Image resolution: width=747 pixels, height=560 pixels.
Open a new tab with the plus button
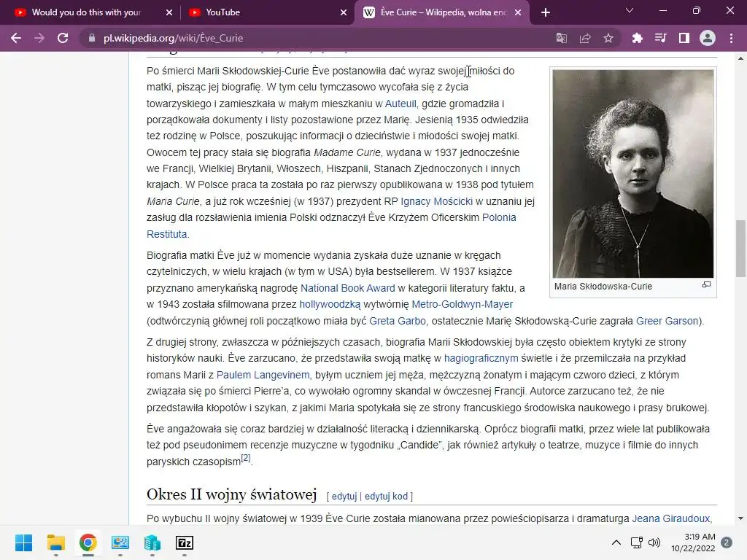546,12
